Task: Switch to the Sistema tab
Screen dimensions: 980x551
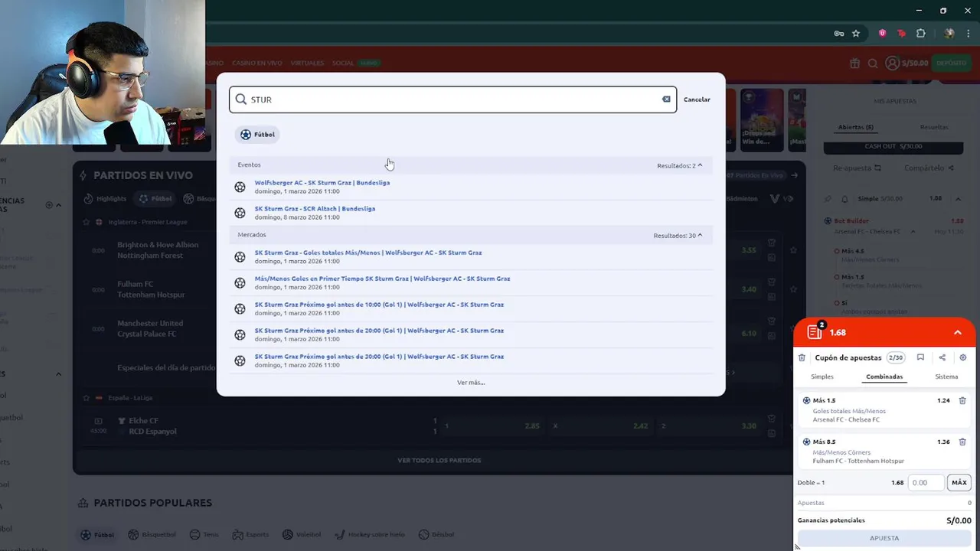Action: (x=946, y=377)
